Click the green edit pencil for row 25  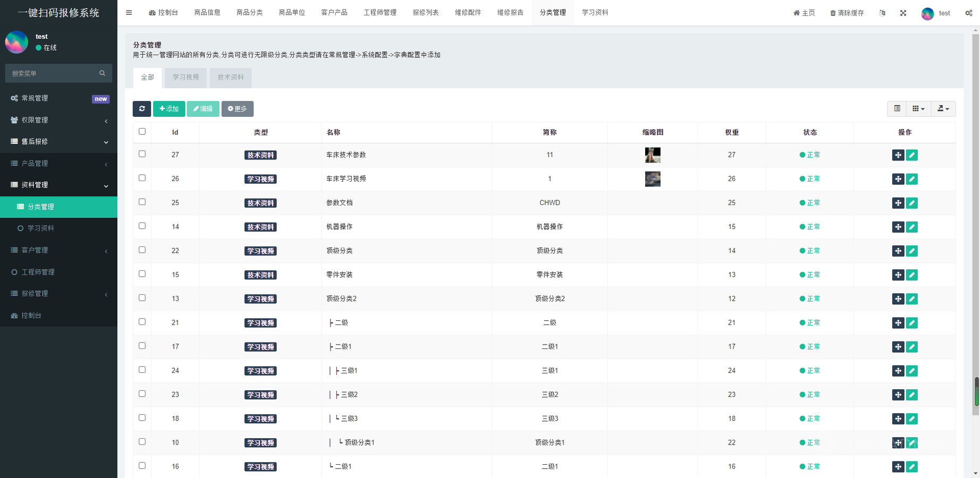click(x=912, y=203)
